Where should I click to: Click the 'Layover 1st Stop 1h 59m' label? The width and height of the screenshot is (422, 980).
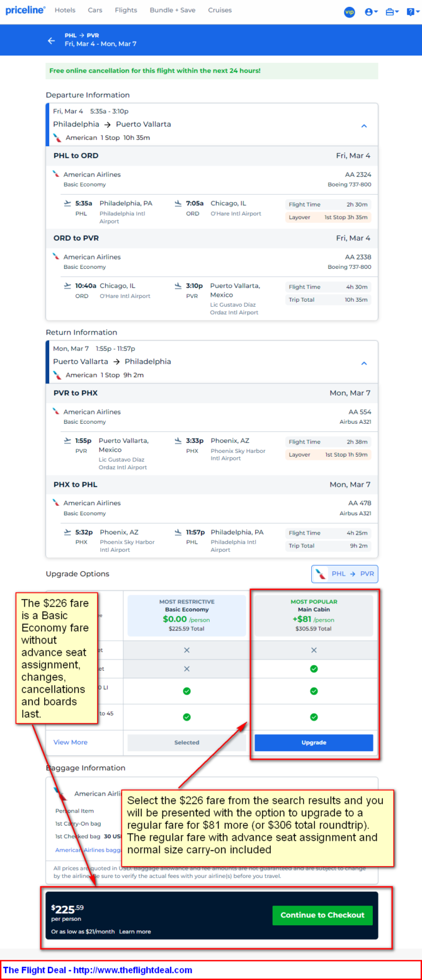coord(328,455)
